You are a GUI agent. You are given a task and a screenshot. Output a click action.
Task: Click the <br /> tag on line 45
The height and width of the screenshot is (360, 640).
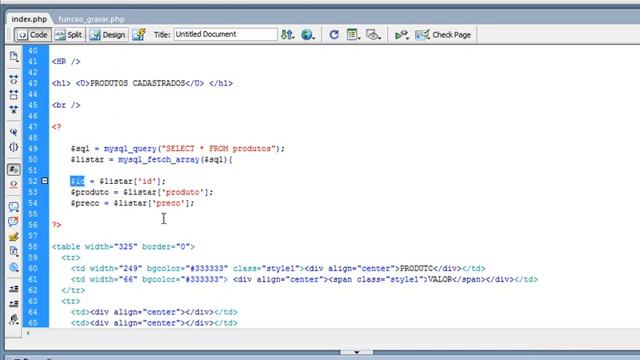click(66, 105)
